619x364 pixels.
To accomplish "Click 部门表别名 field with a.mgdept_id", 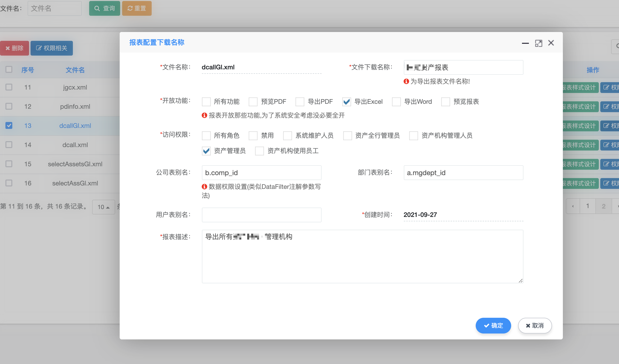I will [x=463, y=173].
